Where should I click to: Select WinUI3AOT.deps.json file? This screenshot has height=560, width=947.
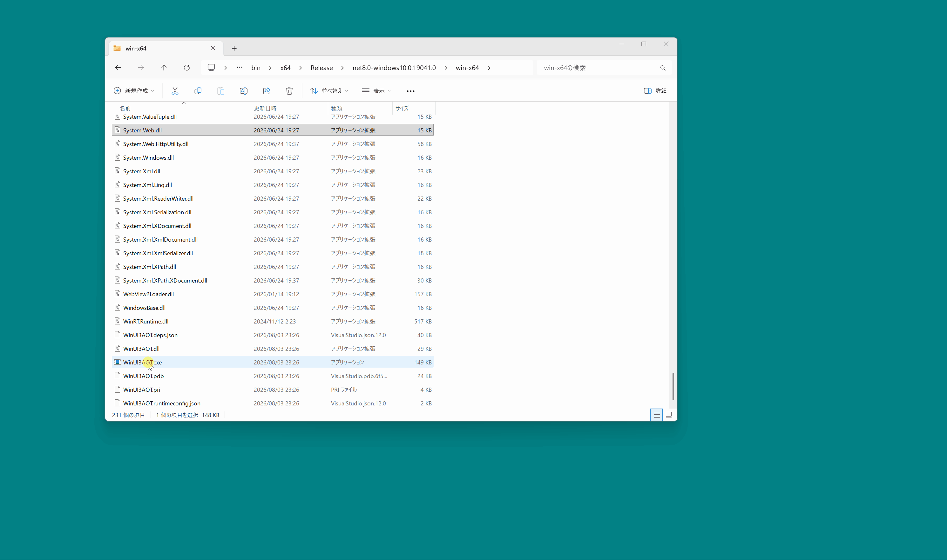pyautogui.click(x=273, y=335)
